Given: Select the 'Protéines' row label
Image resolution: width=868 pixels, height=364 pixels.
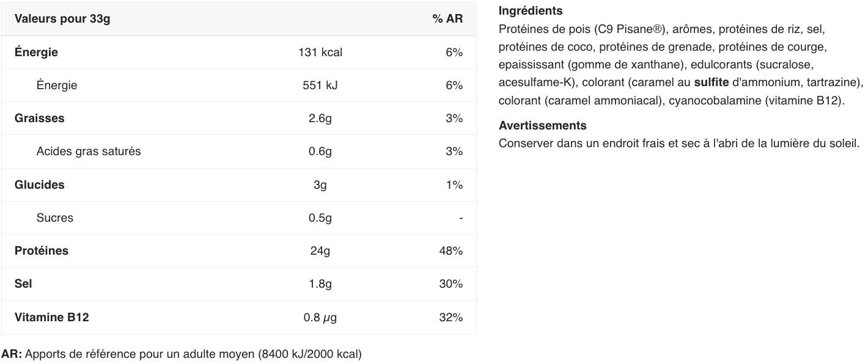Looking at the screenshot, I should tap(42, 251).
